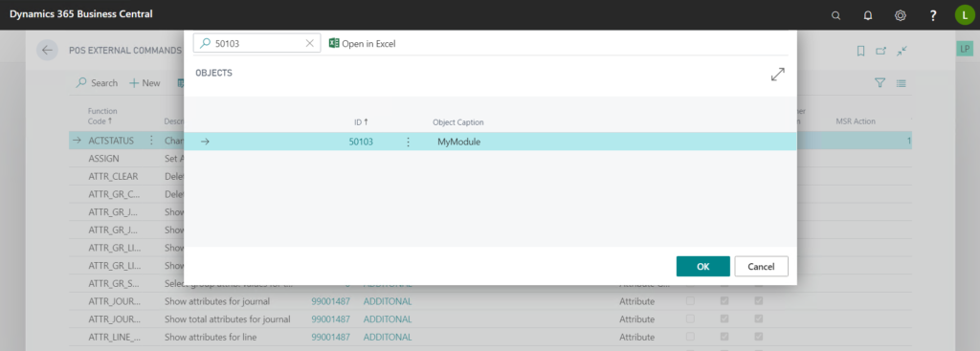
Task: Open the user account avatar 'L'
Action: (x=965, y=15)
